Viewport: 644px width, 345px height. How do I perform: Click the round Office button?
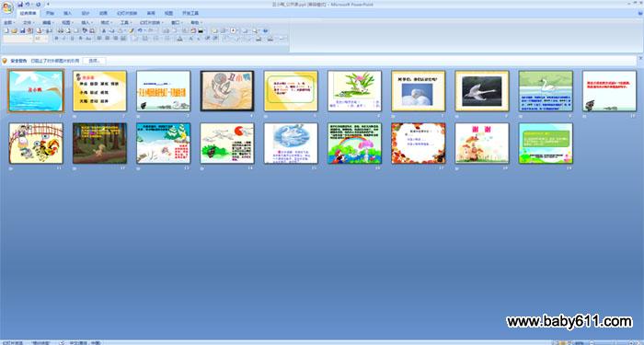(7, 7)
